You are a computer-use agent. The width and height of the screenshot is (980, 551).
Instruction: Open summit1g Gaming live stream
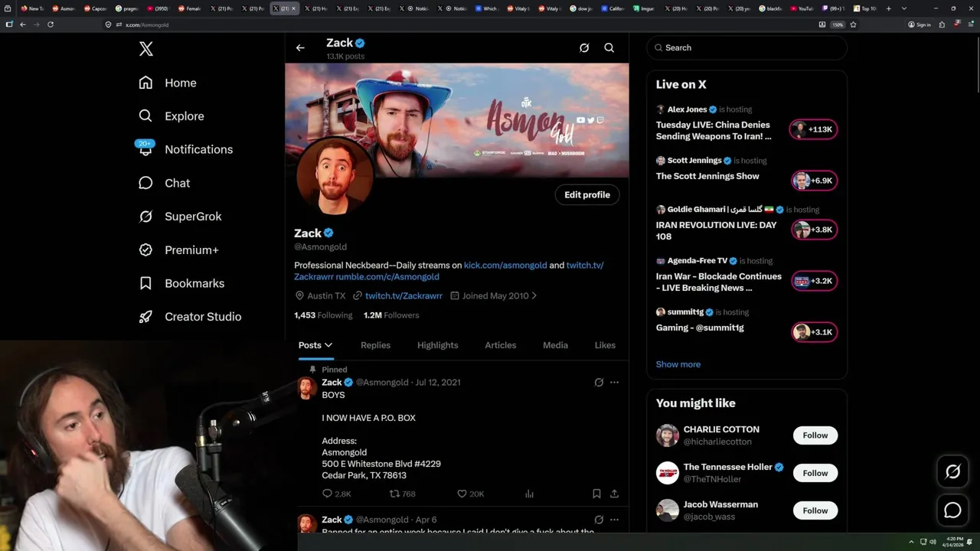[746, 328]
